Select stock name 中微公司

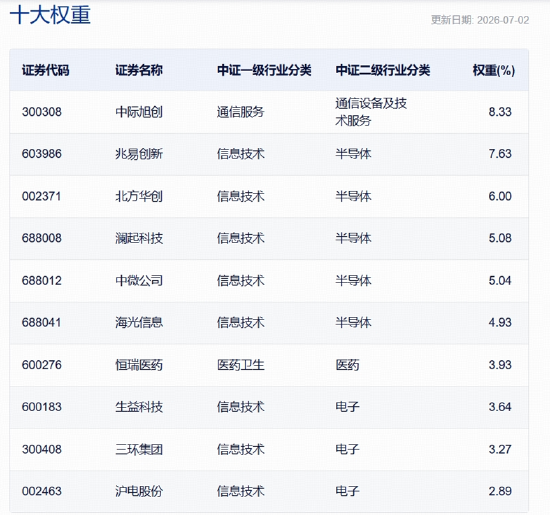point(139,281)
